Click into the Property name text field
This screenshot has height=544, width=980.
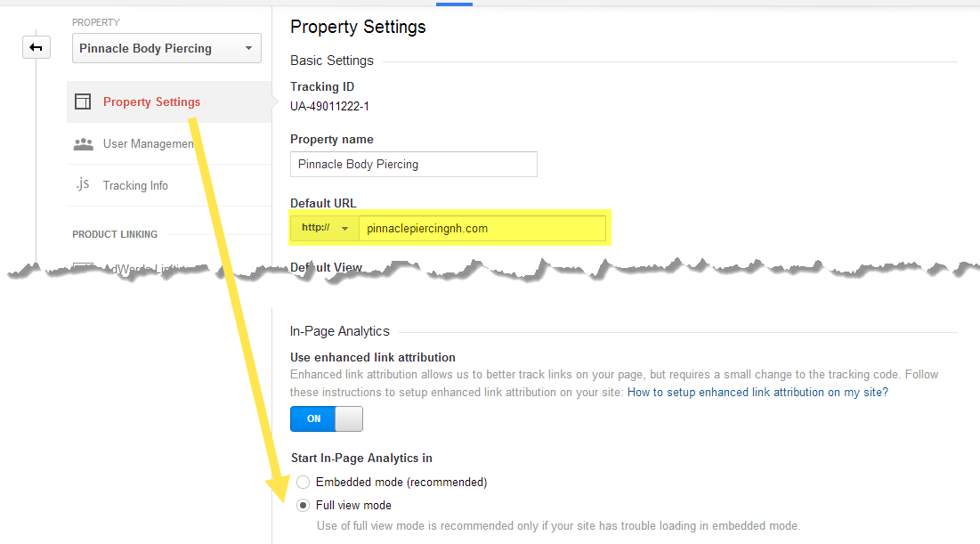tap(414, 164)
